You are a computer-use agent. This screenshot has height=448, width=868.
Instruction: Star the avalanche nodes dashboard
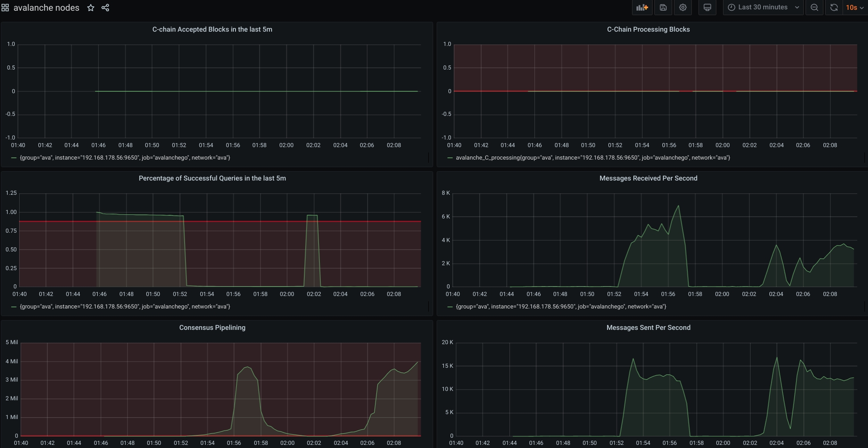[x=91, y=8]
